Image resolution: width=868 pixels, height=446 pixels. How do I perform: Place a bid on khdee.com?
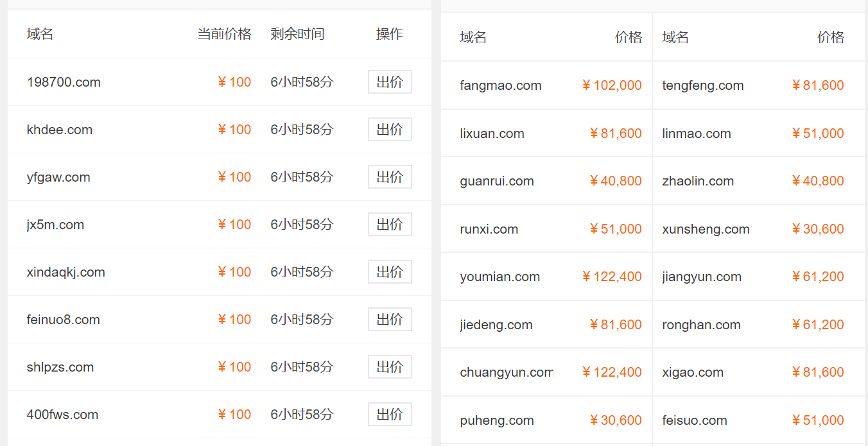(390, 129)
